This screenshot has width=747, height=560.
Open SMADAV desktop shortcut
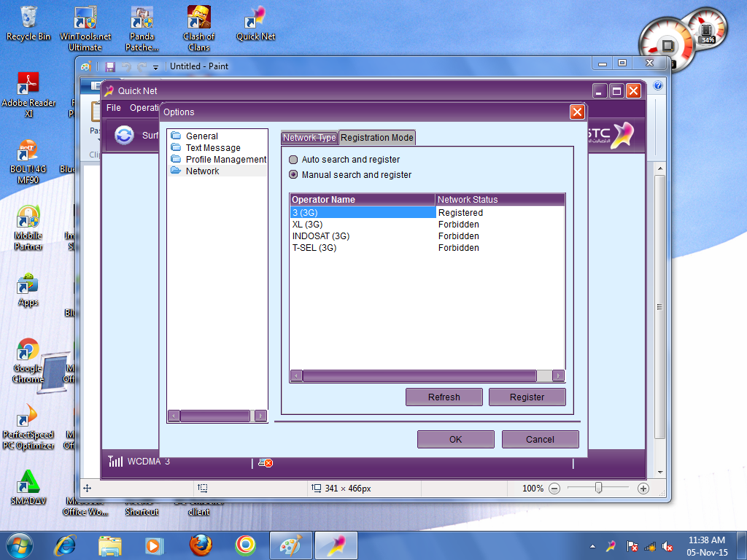coord(28,488)
